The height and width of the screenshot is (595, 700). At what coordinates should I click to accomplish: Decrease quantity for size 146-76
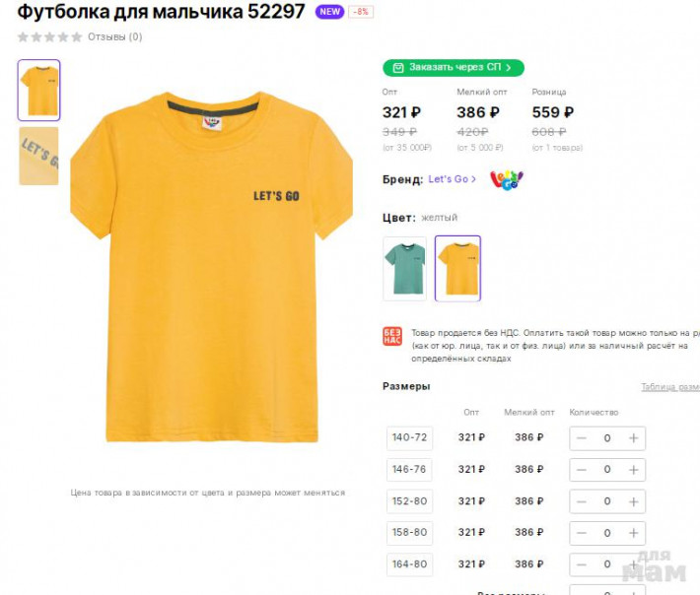(582, 470)
